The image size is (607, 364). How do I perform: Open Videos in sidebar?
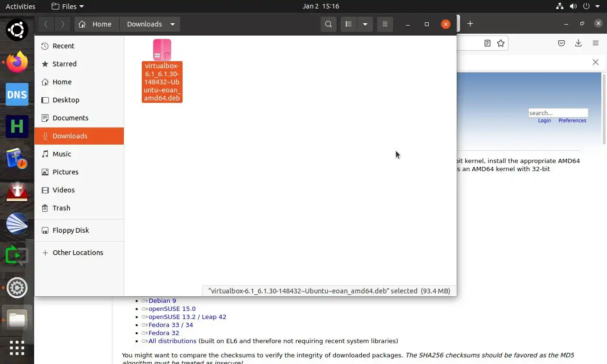point(79,190)
